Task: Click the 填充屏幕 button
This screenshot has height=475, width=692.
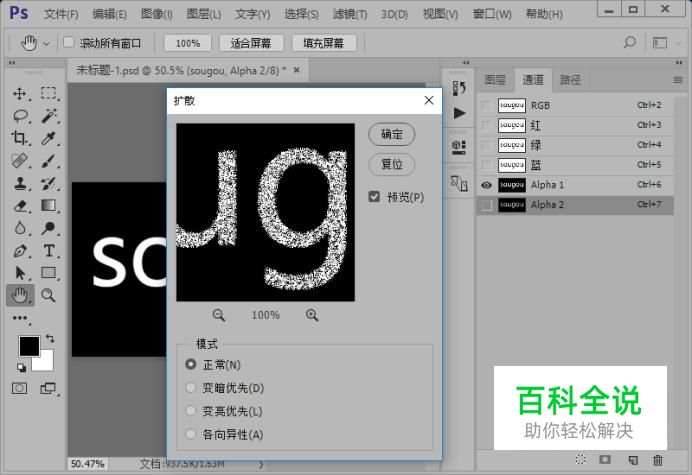Action: pos(323,43)
